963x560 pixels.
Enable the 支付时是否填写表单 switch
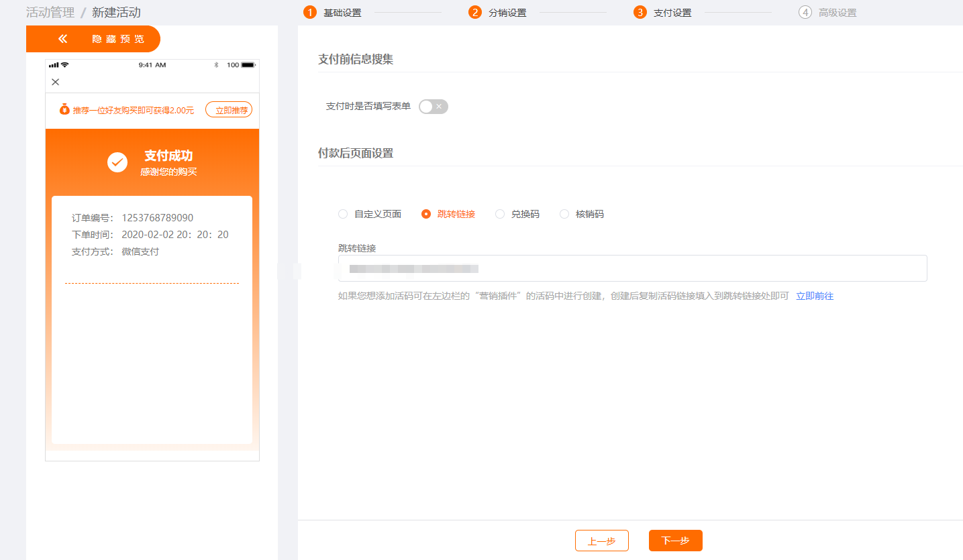coord(433,107)
